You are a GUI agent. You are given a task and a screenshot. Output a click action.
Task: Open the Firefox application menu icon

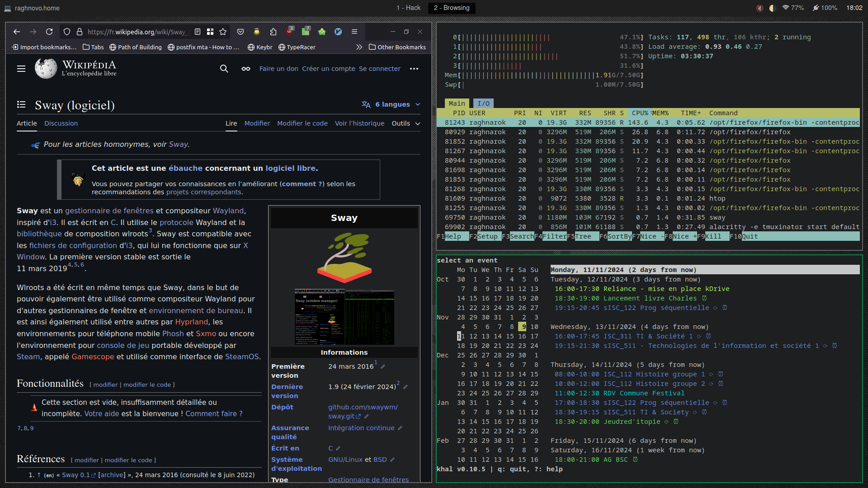click(x=354, y=32)
